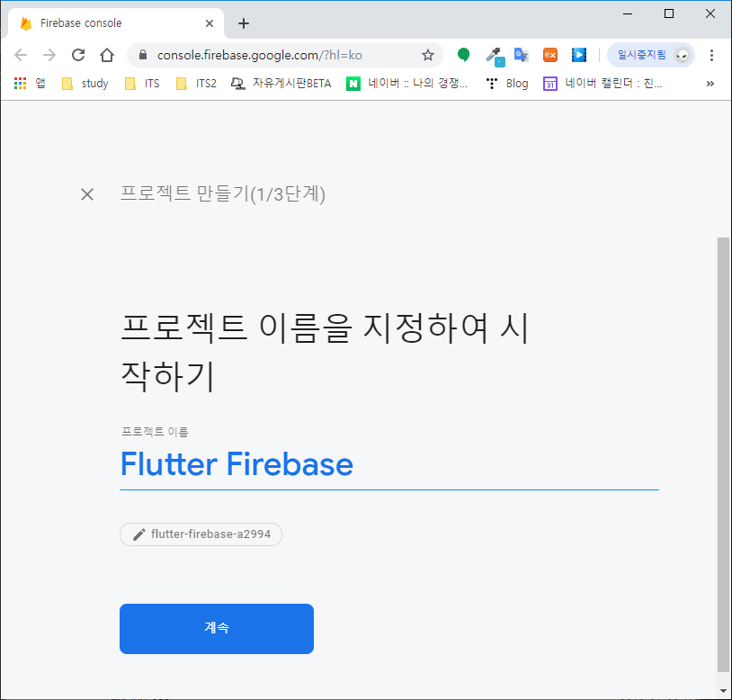Image resolution: width=732 pixels, height=700 pixels.
Task: Open the 앱 apps shortcut
Action: [30, 84]
